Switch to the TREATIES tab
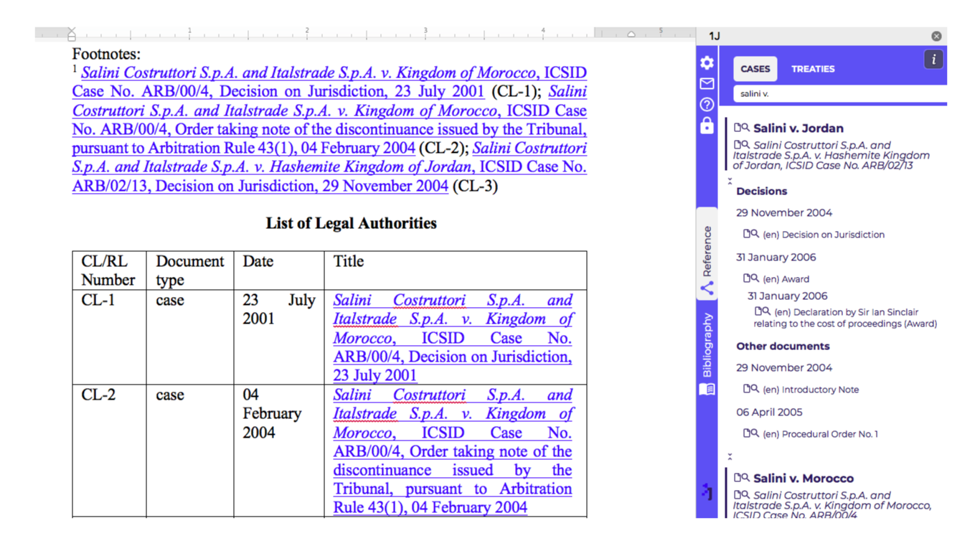The height and width of the screenshot is (551, 980). point(813,69)
